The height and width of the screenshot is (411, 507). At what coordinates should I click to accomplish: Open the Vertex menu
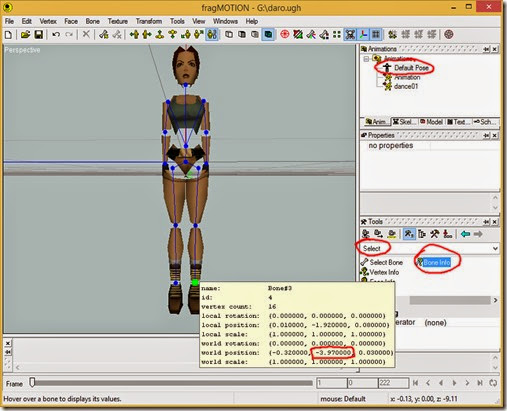click(48, 21)
